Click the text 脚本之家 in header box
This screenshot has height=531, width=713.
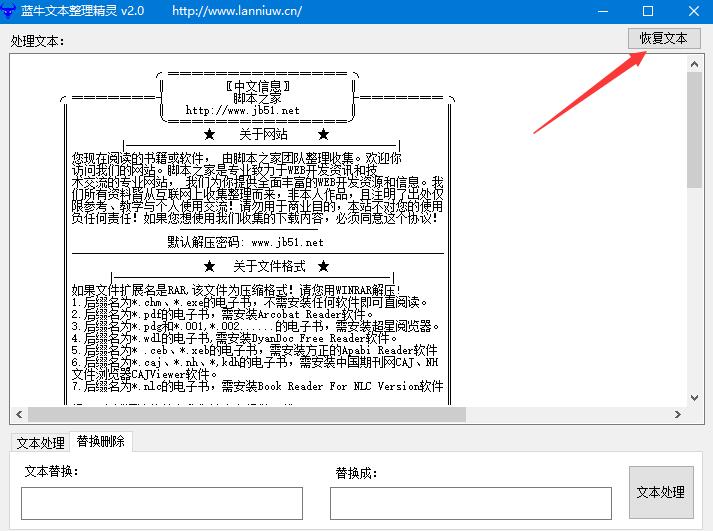(257, 98)
